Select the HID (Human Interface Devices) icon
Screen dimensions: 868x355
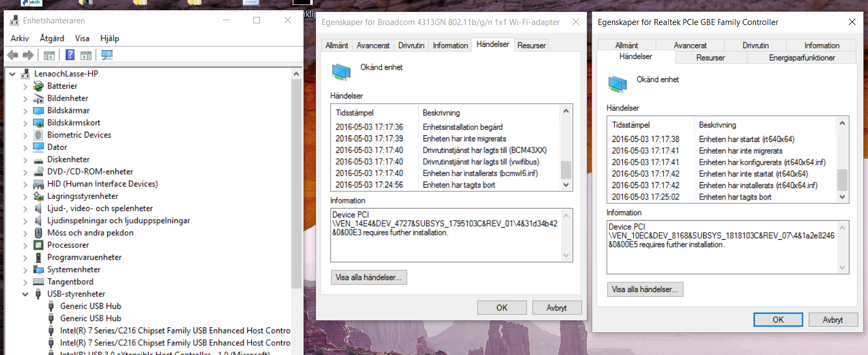tap(38, 184)
